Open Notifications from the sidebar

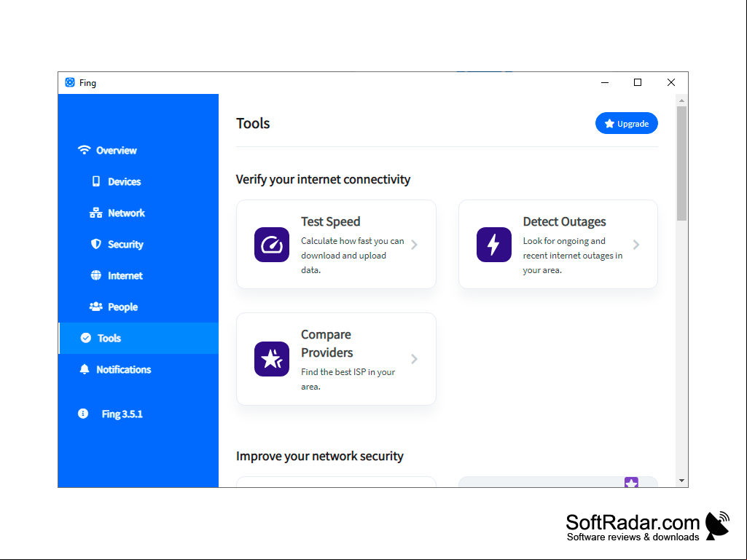coord(138,369)
